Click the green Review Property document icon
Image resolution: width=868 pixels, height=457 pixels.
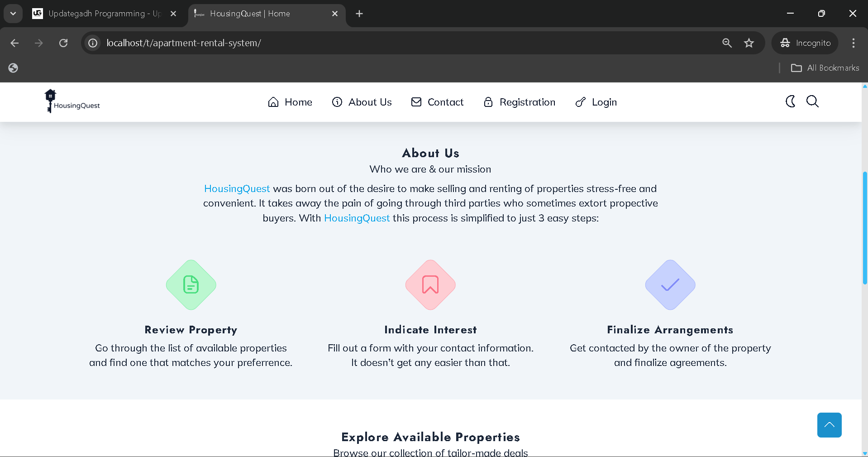[191, 285]
